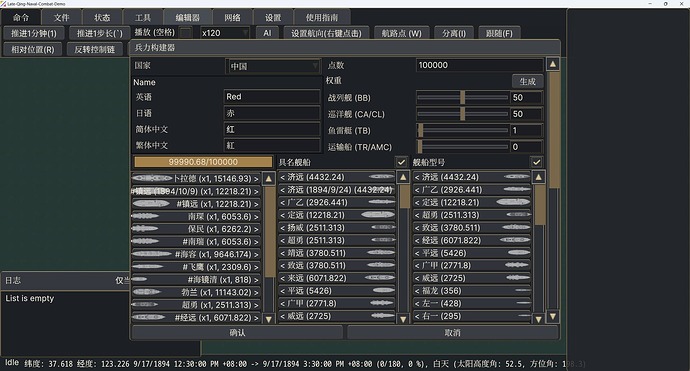Click the down arrow of the selected fleet list
The width and height of the screenshot is (690, 371).
tap(268, 319)
